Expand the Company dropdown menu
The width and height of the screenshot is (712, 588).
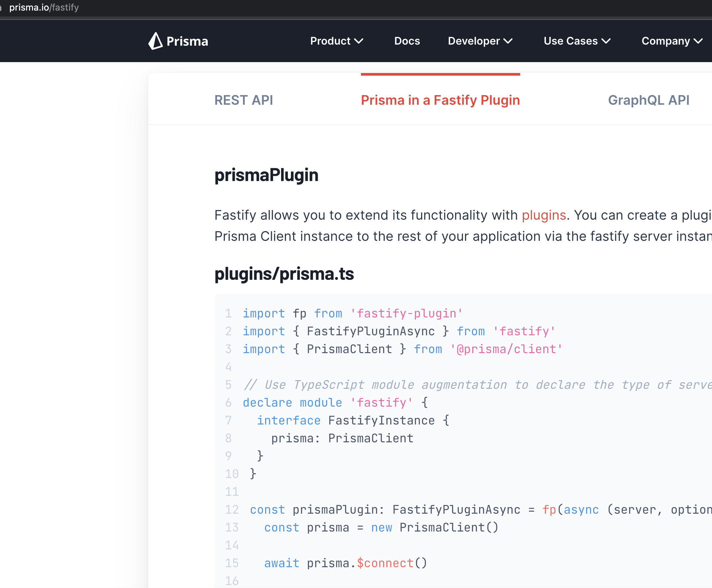point(666,41)
